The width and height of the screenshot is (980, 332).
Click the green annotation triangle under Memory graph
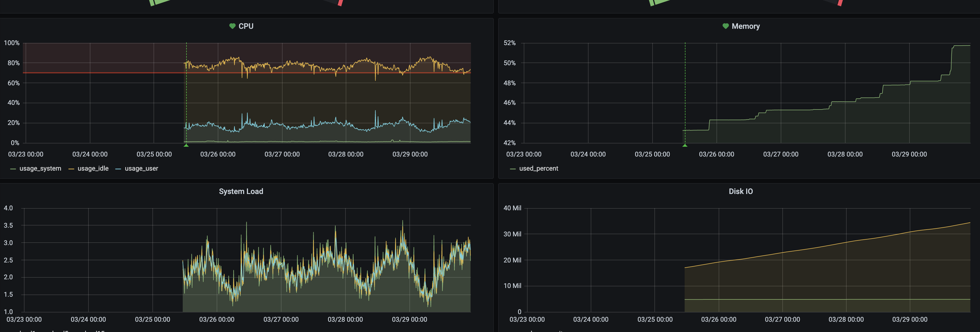(x=685, y=145)
